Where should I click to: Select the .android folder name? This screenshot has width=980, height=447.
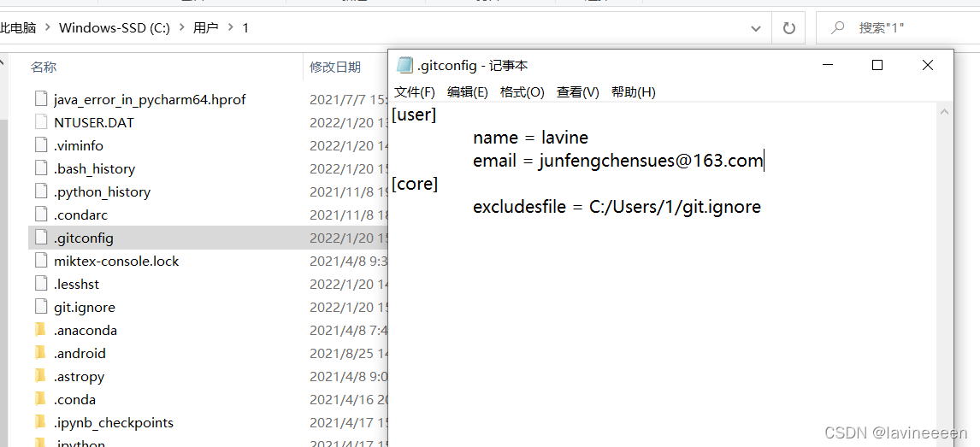click(x=80, y=353)
